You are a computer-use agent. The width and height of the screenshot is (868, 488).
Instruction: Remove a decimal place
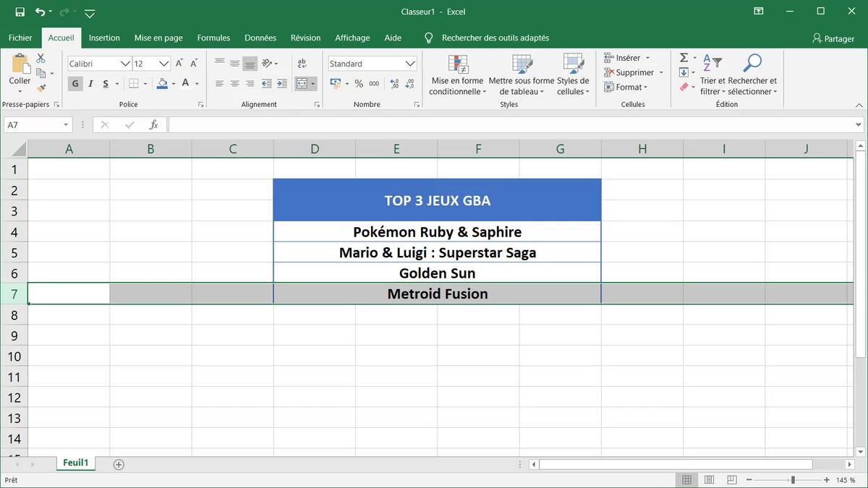point(410,84)
